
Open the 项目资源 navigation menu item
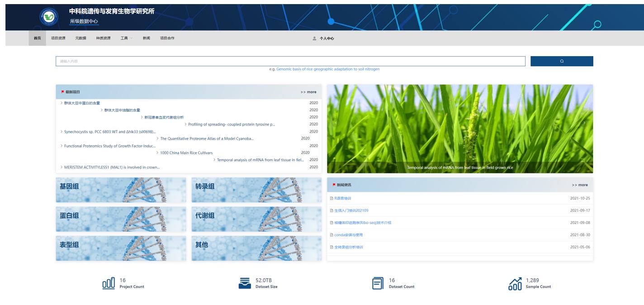pyautogui.click(x=58, y=38)
